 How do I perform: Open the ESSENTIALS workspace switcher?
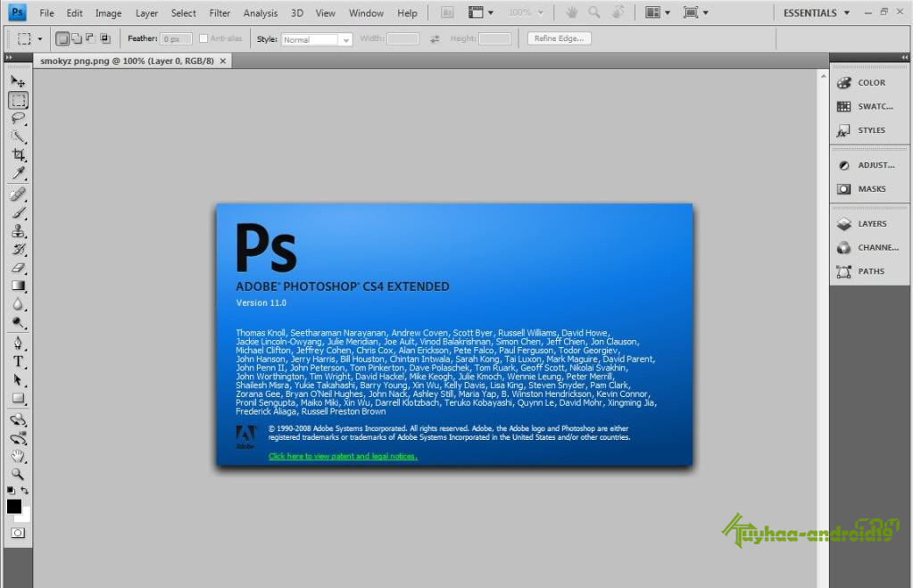point(816,12)
